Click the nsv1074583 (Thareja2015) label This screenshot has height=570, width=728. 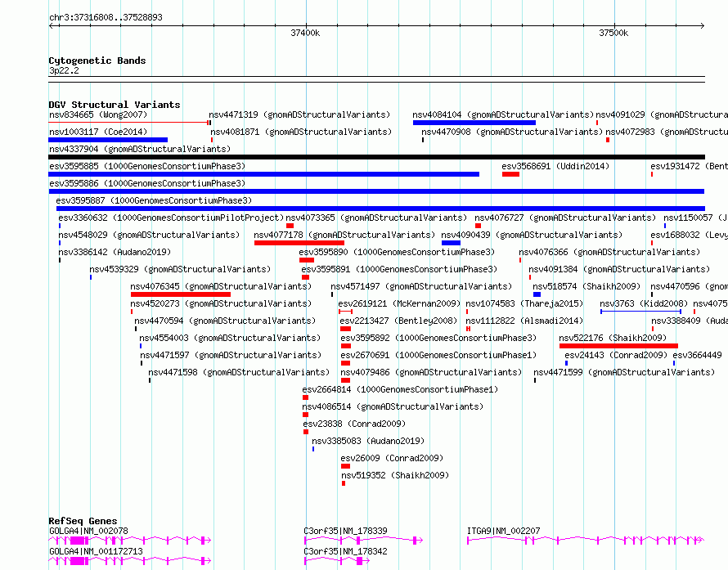524,303
